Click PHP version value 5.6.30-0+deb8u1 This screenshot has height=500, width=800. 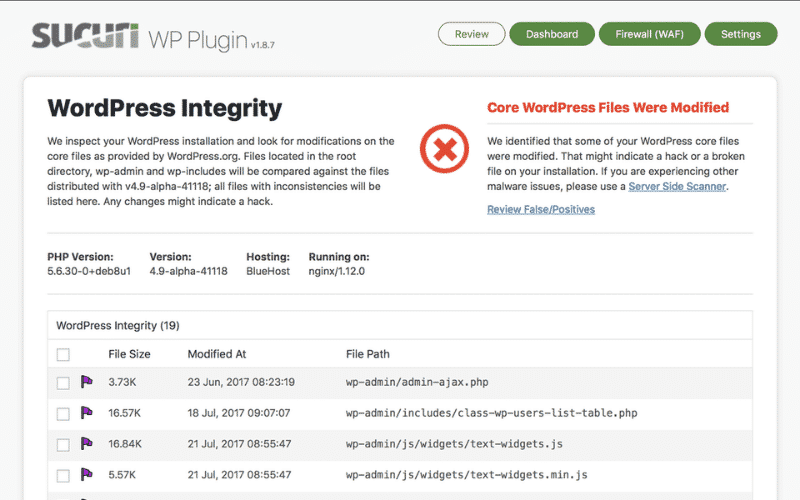pos(89,271)
